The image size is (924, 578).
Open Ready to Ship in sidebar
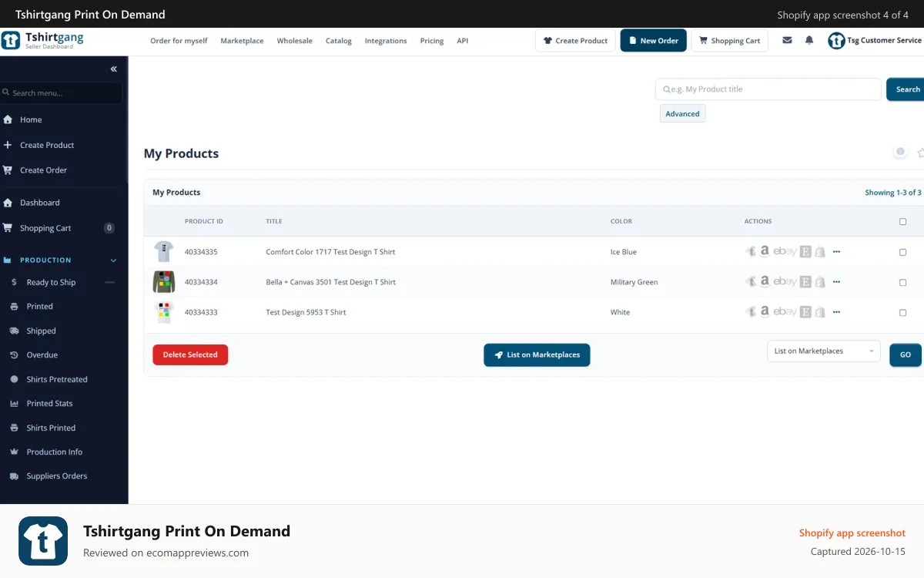62,282
